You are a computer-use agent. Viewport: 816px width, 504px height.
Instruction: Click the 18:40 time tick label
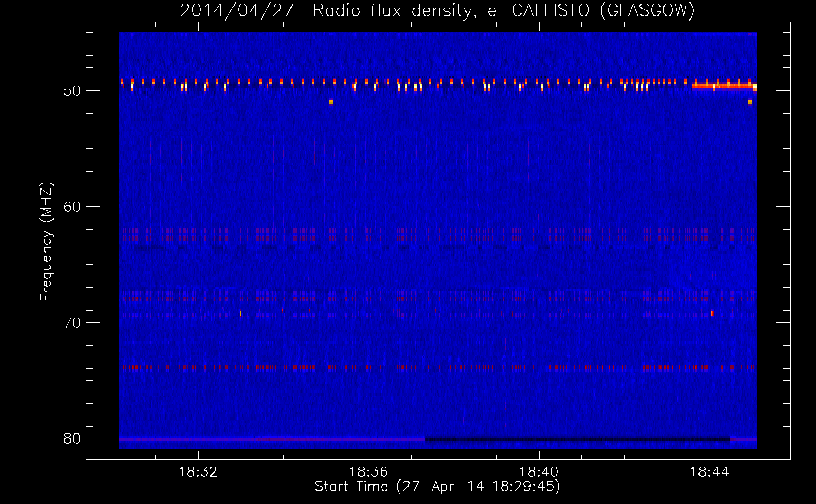pyautogui.click(x=539, y=472)
